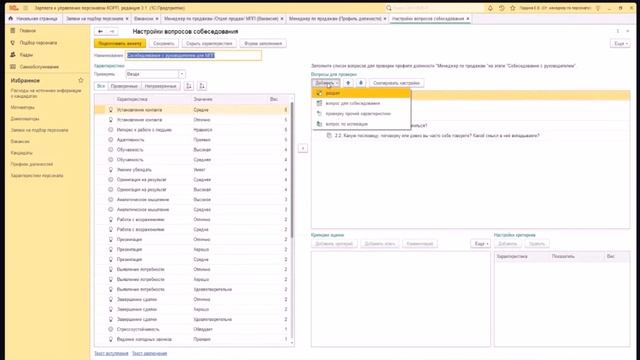Click the home icon on Начальная страница tab
640x360 pixels.
point(11,18)
